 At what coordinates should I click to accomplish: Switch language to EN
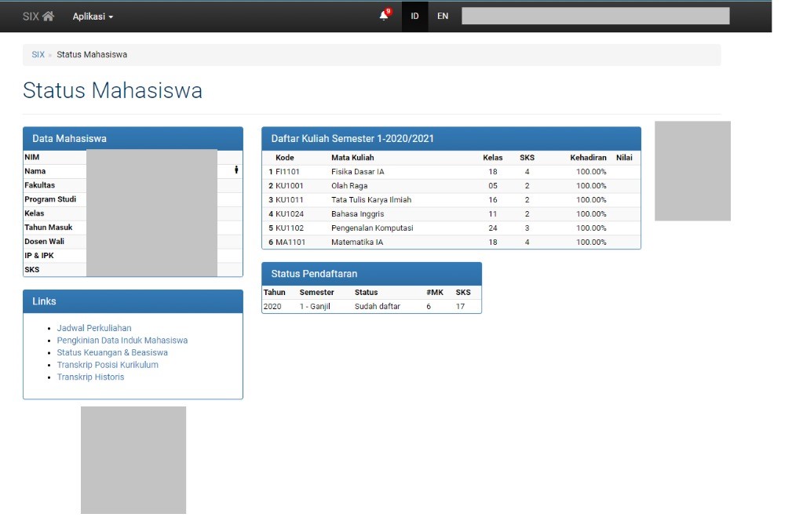443,16
